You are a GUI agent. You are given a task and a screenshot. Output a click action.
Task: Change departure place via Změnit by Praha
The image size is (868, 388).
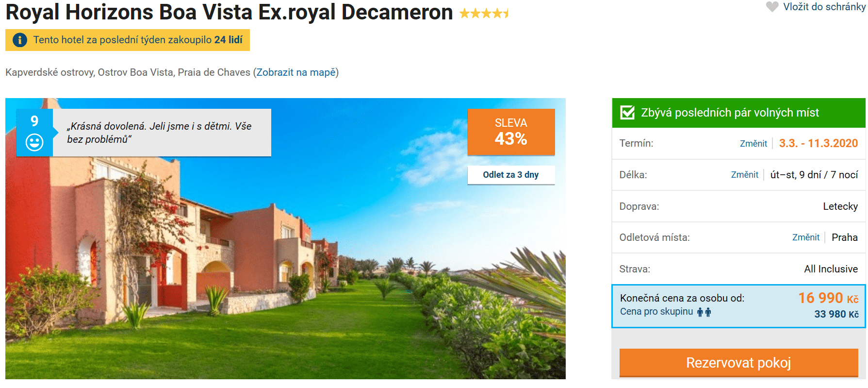tap(805, 237)
